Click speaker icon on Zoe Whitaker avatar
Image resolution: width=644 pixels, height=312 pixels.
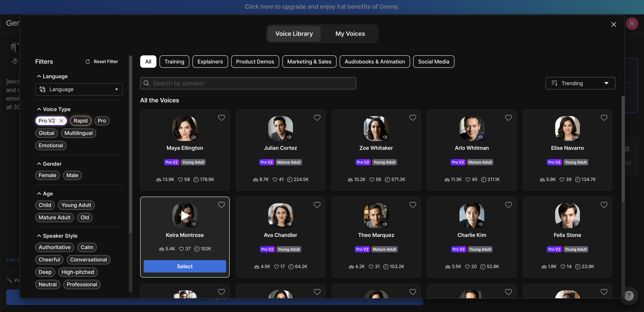[385, 137]
